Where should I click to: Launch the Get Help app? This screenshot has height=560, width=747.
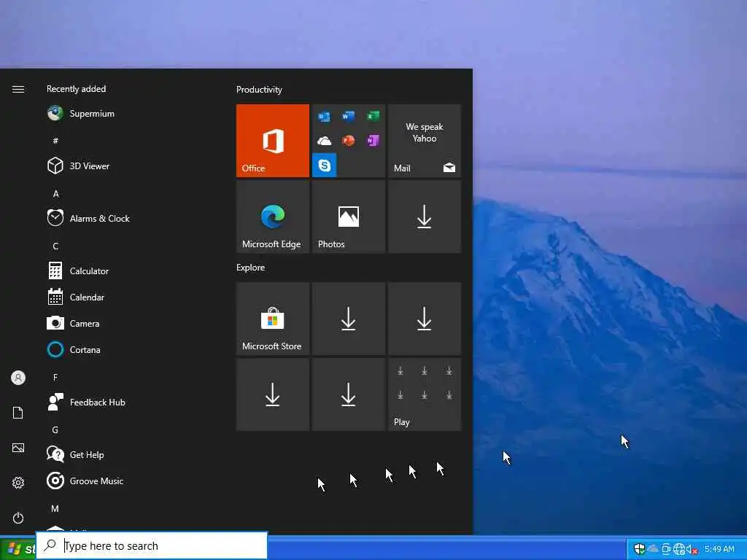click(76, 454)
